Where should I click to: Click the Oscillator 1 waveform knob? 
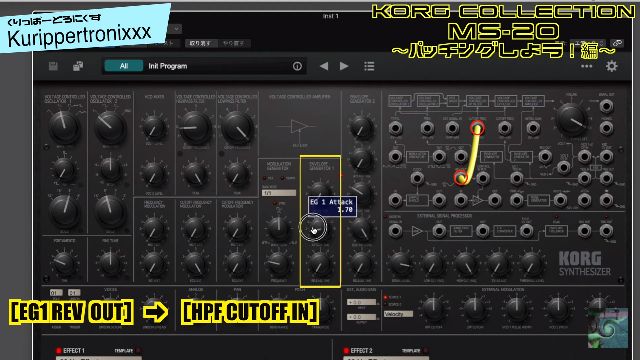tap(64, 127)
